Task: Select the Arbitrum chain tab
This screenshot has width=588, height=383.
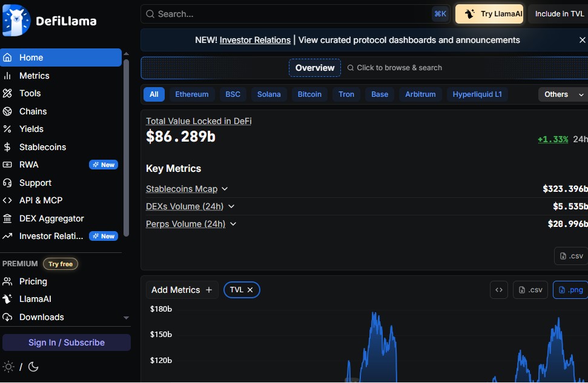Action: click(420, 94)
